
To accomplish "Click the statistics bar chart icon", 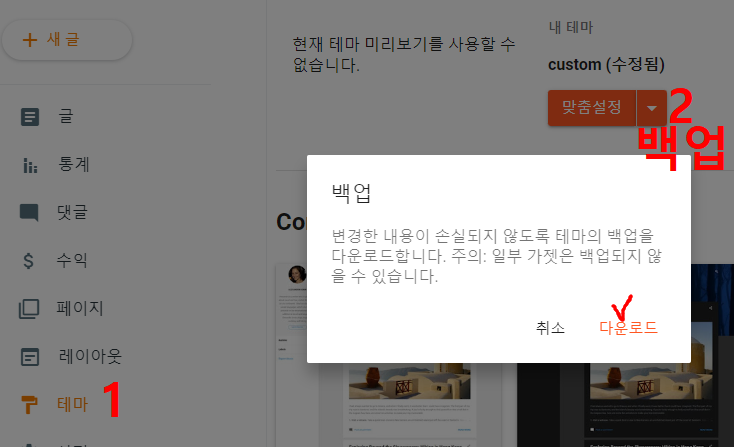I will [x=30, y=165].
